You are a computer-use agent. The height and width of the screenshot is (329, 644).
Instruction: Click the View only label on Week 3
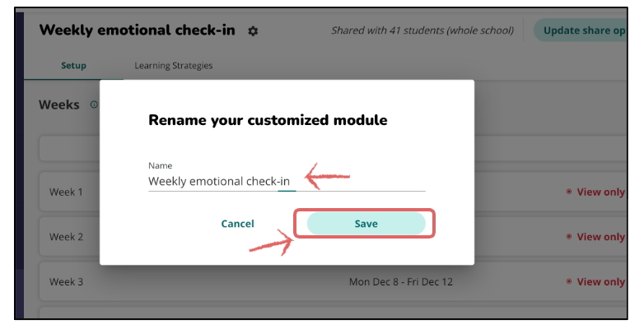point(600,282)
